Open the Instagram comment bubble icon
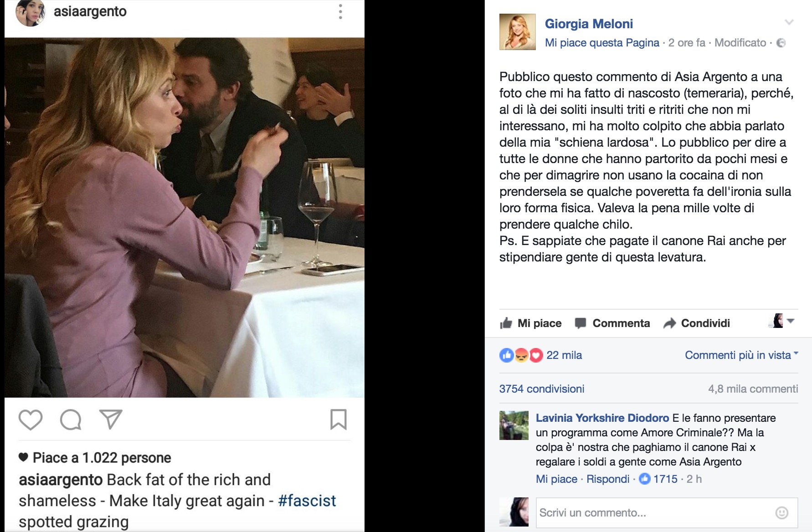This screenshot has height=532, width=812. point(71,419)
